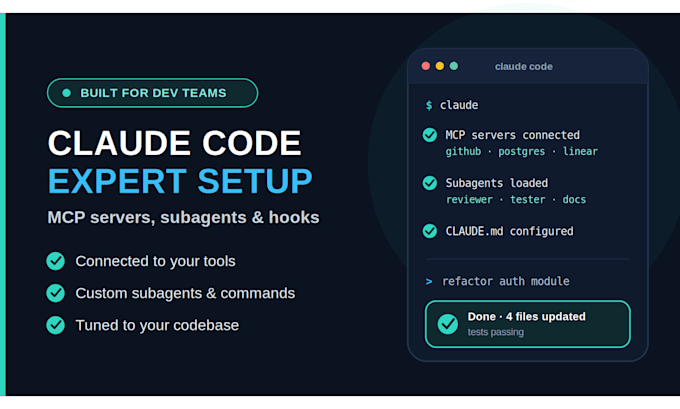Viewport: 680px width, 409px height.
Task: Click checkmark beside MCP servers connected
Action: [430, 135]
